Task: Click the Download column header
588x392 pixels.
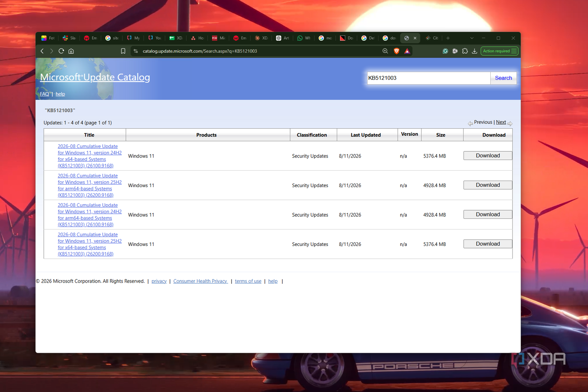Action: click(494, 135)
